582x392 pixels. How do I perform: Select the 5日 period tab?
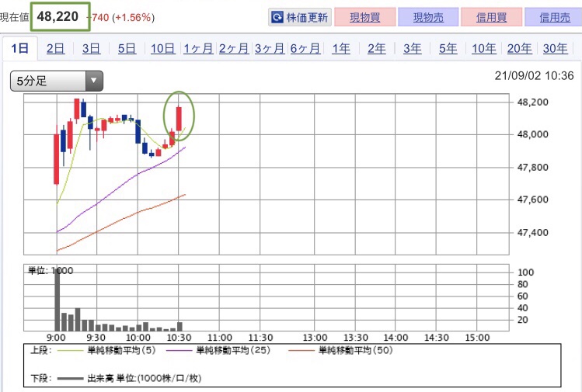pos(127,48)
